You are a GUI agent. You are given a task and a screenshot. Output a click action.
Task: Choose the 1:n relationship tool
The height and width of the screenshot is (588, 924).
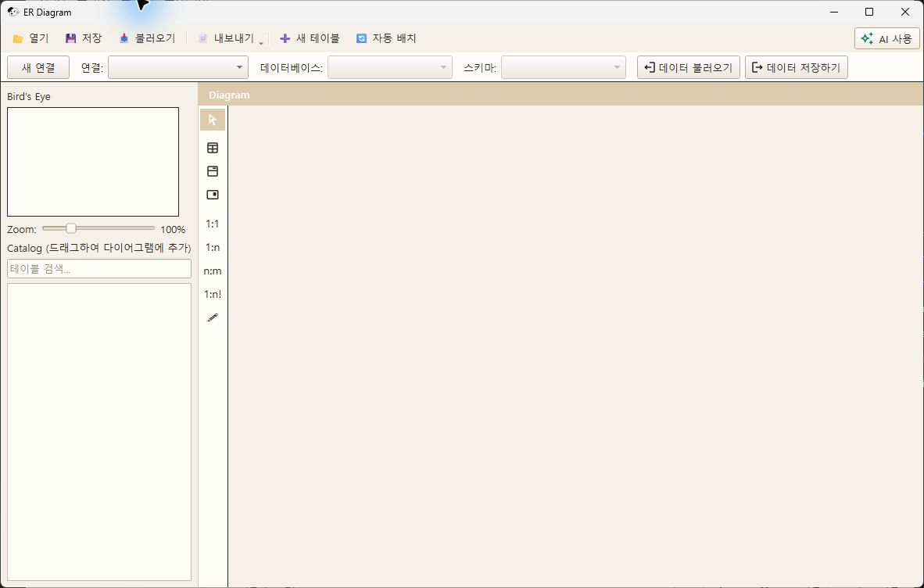click(x=213, y=247)
